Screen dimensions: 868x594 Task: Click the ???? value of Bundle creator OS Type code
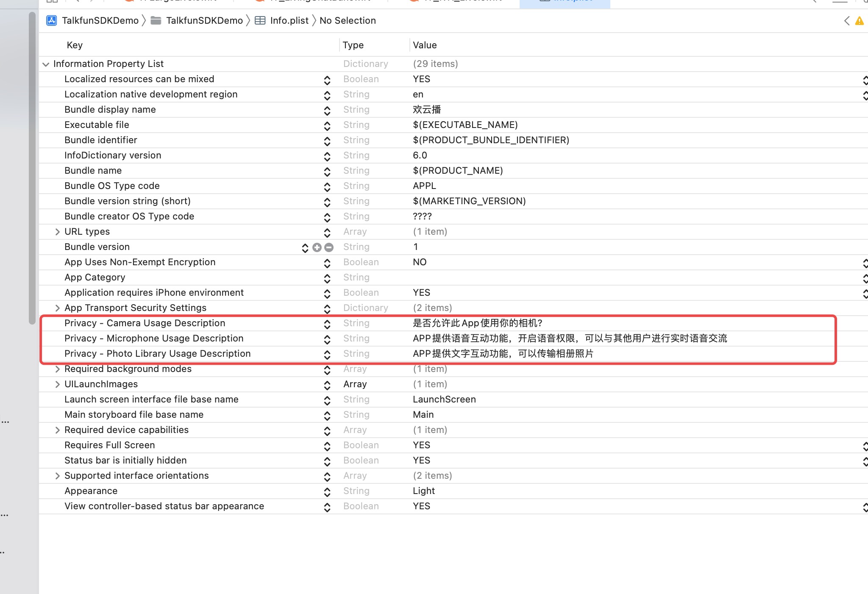[422, 217]
